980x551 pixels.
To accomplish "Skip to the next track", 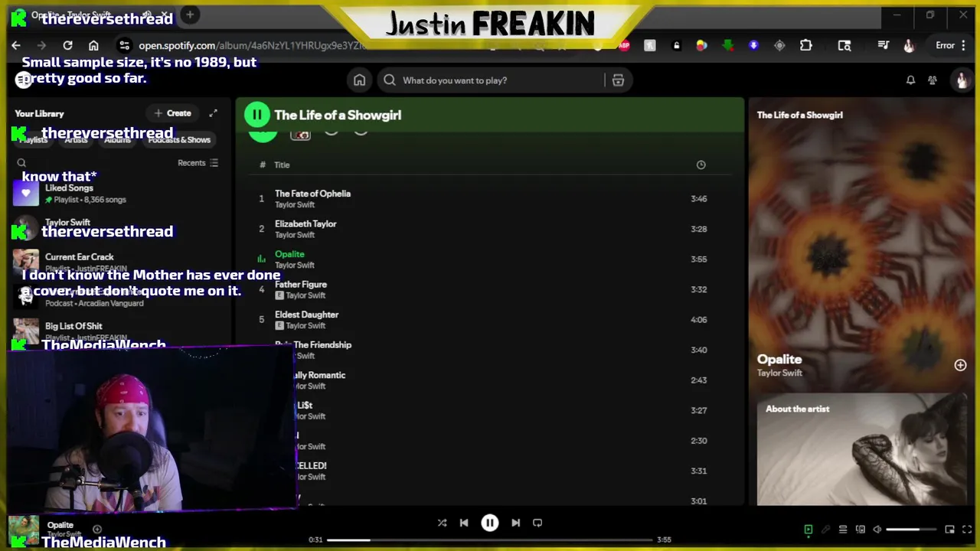I will (x=515, y=523).
